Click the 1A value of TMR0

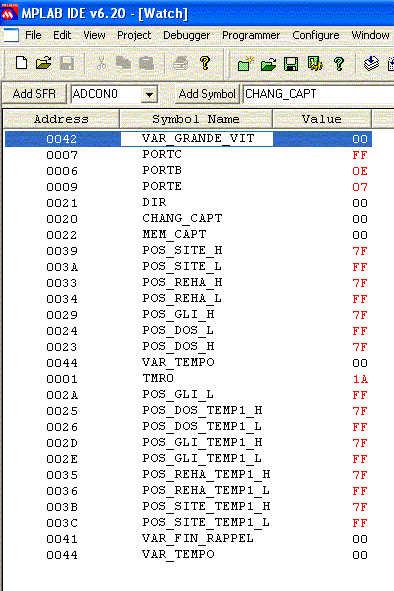coord(360,379)
